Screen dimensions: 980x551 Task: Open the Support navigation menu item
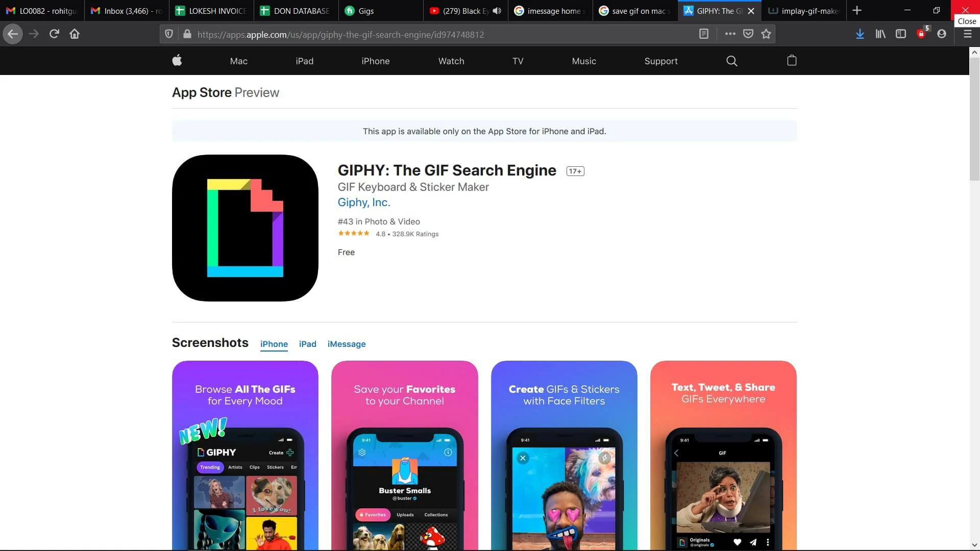(x=661, y=60)
